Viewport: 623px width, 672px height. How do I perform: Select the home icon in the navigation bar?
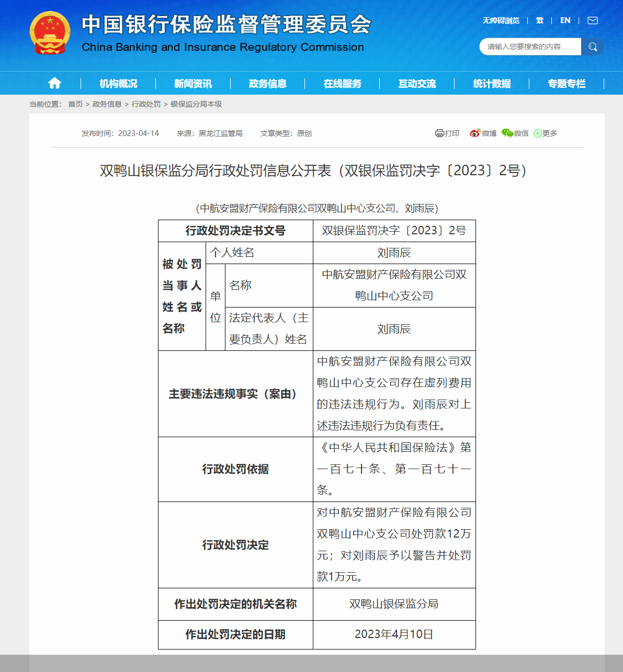click(54, 83)
